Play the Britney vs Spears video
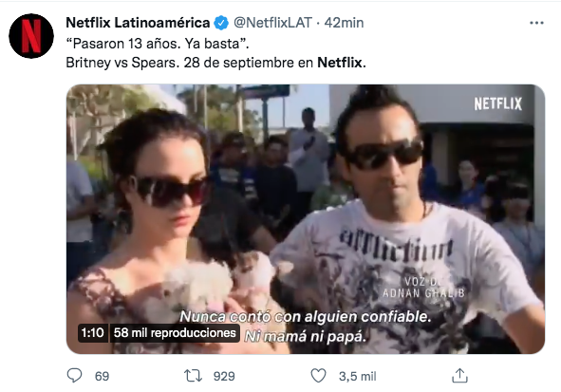 point(306,219)
